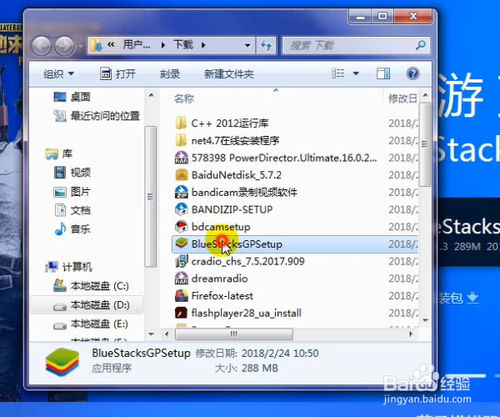
Task: Click the flashplayer28_ua_install icon
Action: click(181, 313)
